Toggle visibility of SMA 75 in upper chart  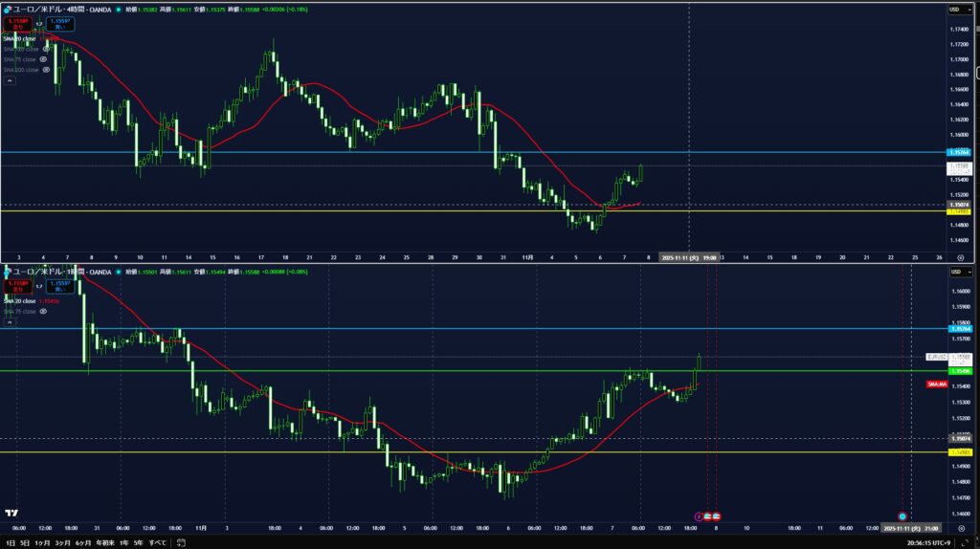click(43, 58)
